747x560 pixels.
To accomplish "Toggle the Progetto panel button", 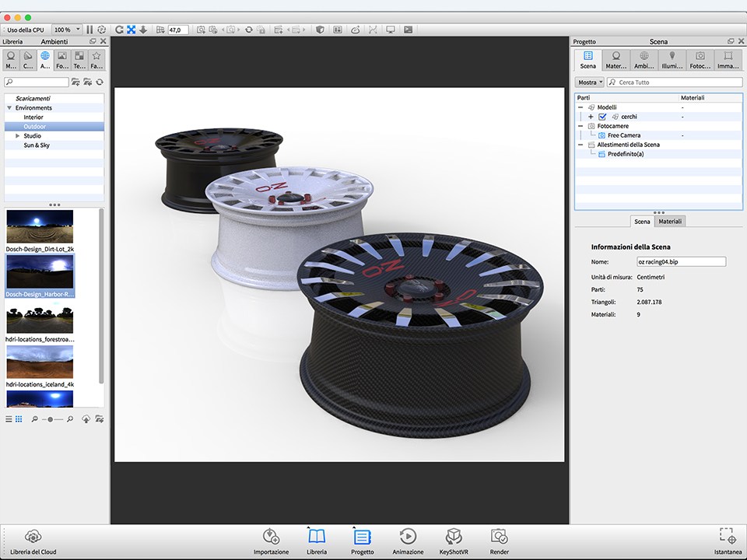I will [x=362, y=537].
